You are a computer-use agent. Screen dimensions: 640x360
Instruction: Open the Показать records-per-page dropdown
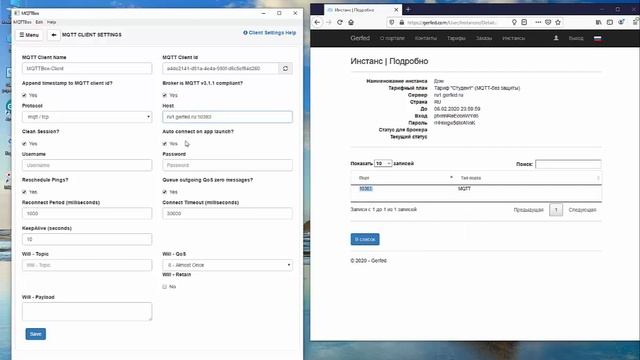383,163
